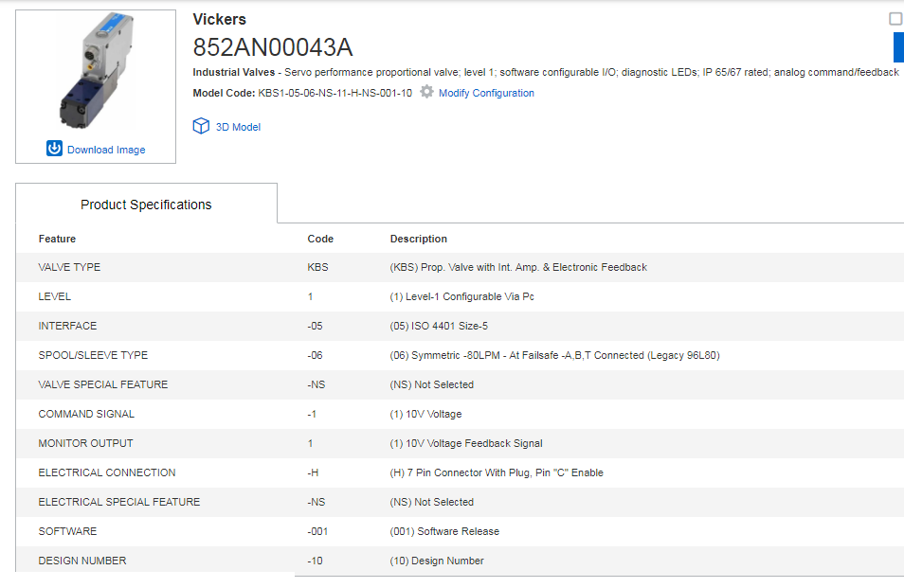Screen dimensions: 904x588
Task: Select the DESIGN NUMBER row
Action: click(460, 561)
